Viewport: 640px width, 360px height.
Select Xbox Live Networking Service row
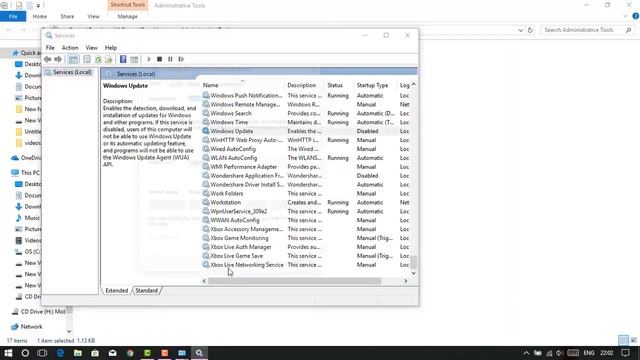[306, 265]
